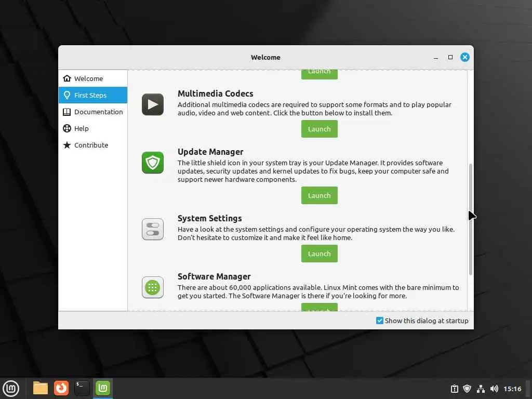
Task: Open the Welcome page in sidebar
Action: [92, 78]
